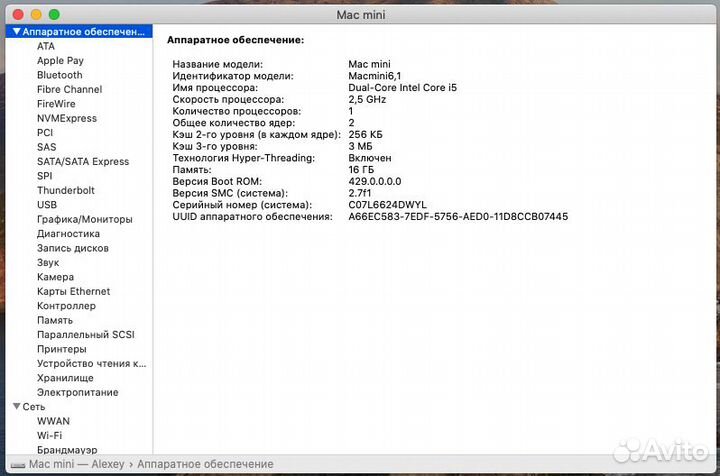Screen dimensions: 720x476
Task: Select Параллельный SCSI entry
Action: [x=86, y=335]
